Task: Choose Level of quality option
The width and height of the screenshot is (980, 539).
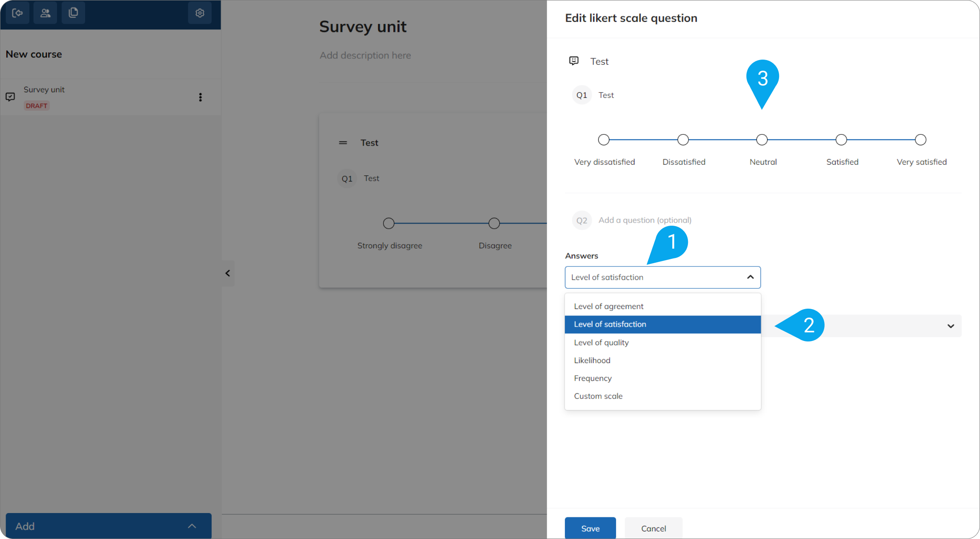Action: tap(662, 343)
